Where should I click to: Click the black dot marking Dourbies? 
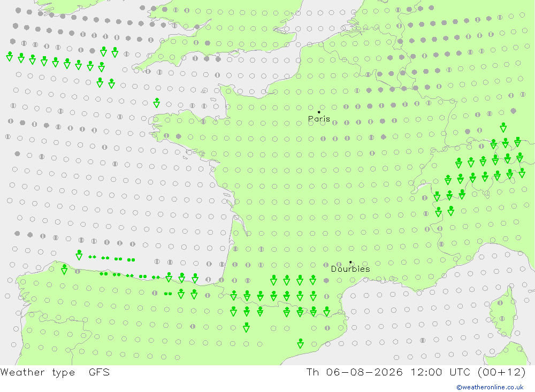[350, 262]
